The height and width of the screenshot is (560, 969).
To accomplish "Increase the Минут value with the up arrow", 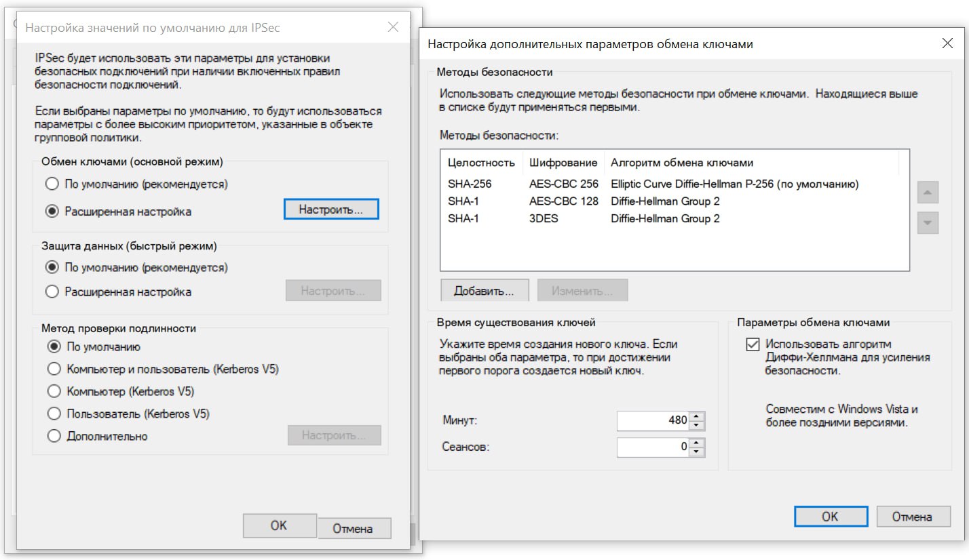I will [698, 416].
